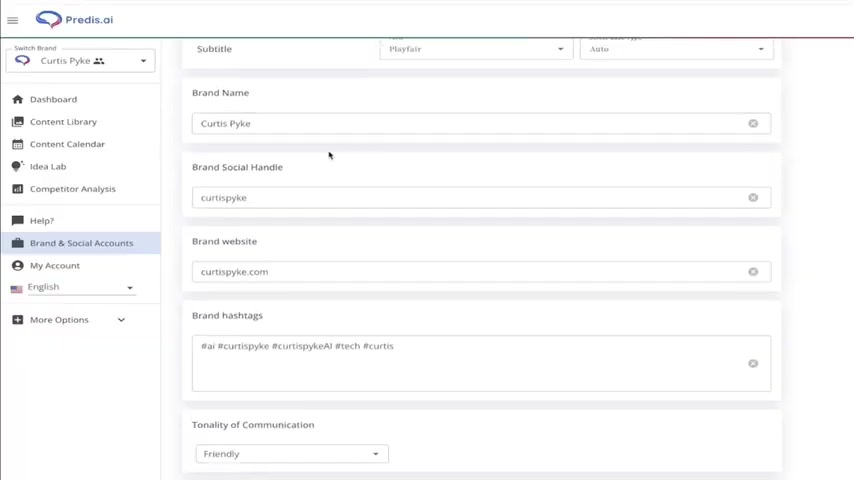The height and width of the screenshot is (480, 854).
Task: Click the Subtitle label
Action: pos(214,49)
